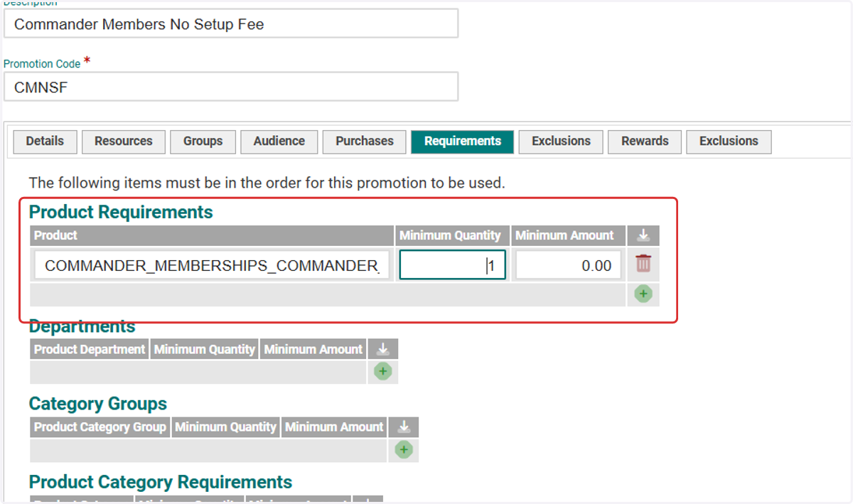Click the Minimum Amount field showing 0.00
The height and width of the screenshot is (504, 853).
point(569,265)
